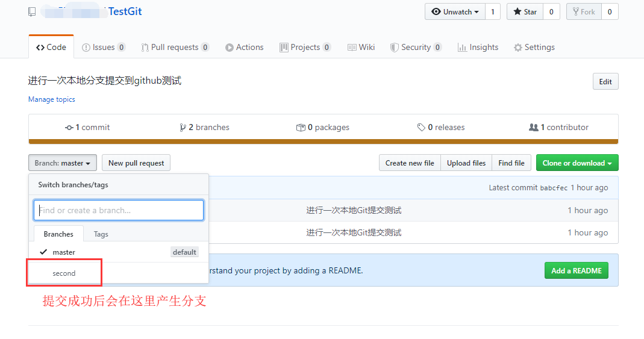
Task: Click the tag icon beside 0 releases
Action: (x=421, y=128)
